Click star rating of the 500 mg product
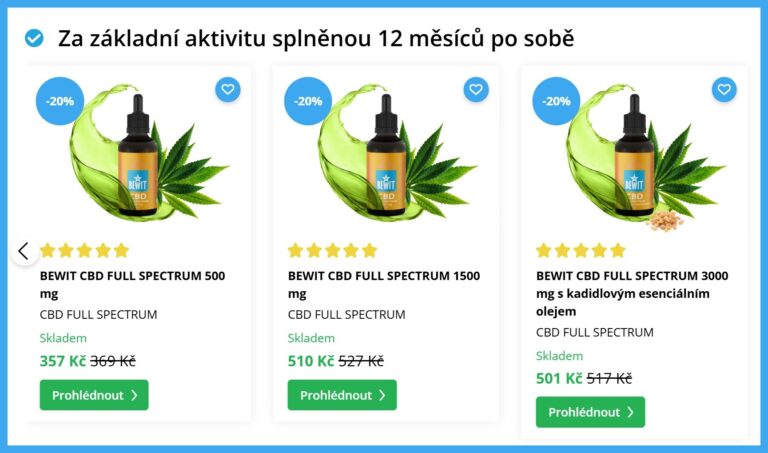This screenshot has height=453, width=768. pyautogui.click(x=84, y=251)
